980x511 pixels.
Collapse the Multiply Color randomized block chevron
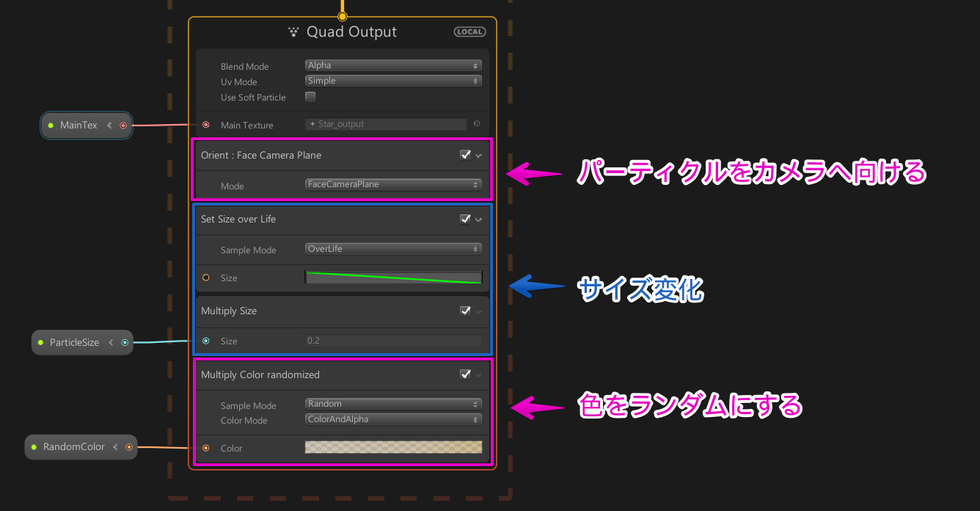pos(479,375)
